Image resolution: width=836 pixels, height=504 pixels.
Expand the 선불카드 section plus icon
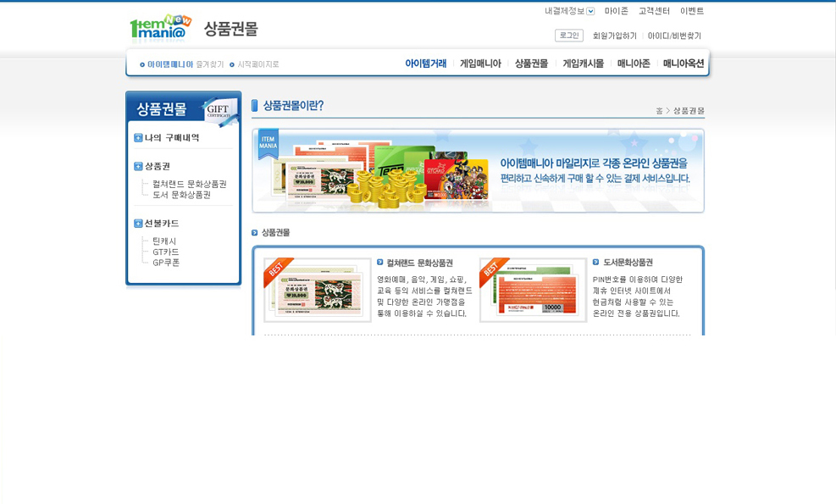click(138, 224)
